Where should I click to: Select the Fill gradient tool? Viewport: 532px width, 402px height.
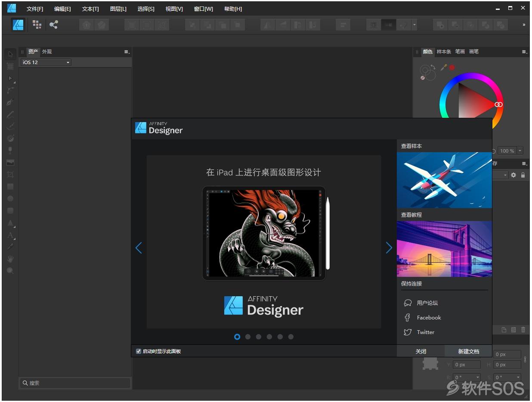[10, 138]
